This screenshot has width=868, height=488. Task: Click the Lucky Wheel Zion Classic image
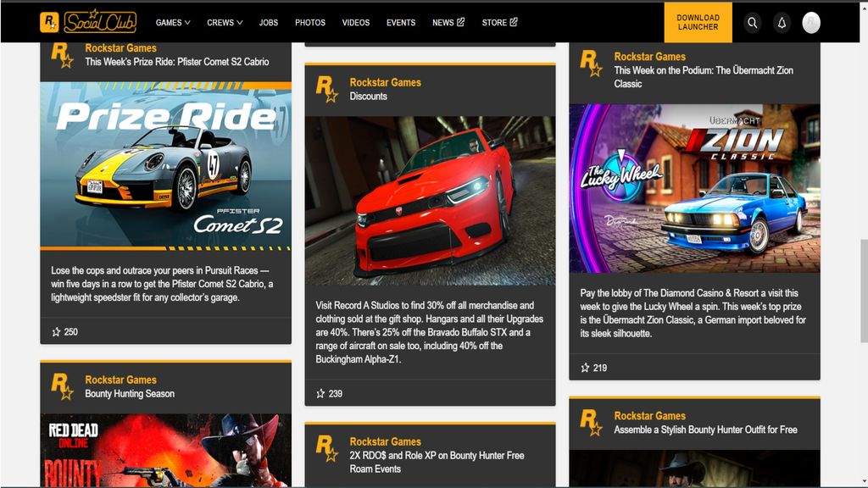(x=694, y=186)
